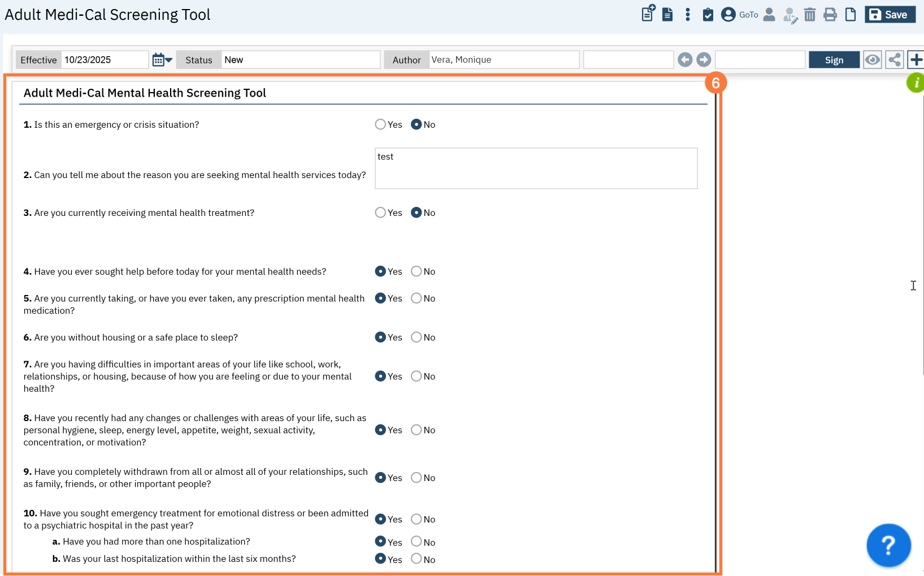Click the clipboard checkmark icon
The image size is (924, 576).
pos(708,15)
